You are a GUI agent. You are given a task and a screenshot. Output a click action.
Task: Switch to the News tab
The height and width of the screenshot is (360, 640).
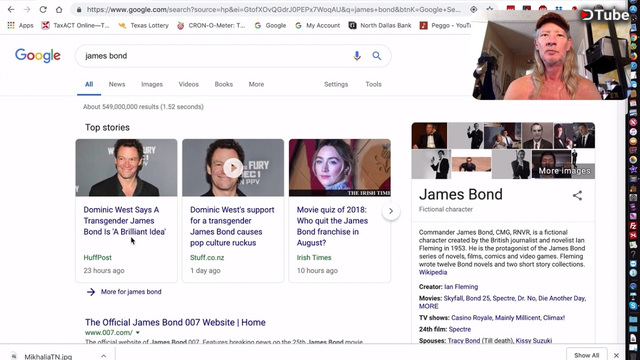pos(117,84)
